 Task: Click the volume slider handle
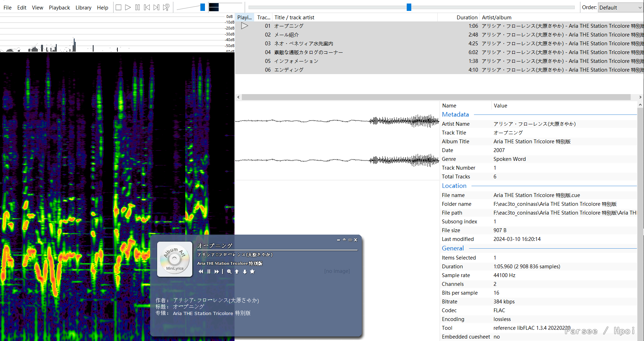(202, 7)
